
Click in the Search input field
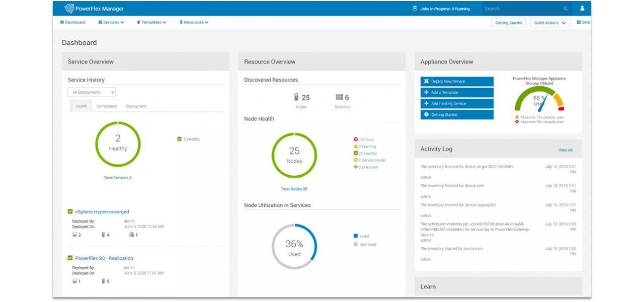coord(522,9)
